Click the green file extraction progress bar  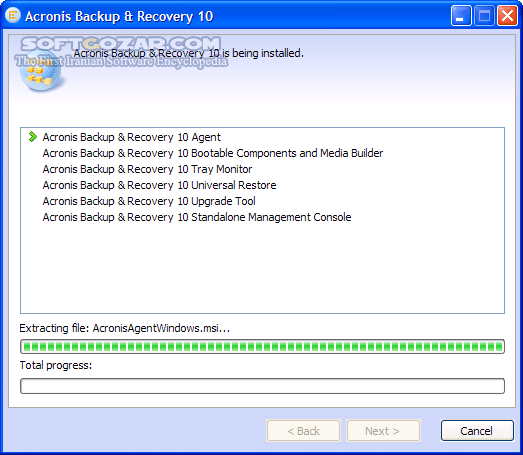coord(262,347)
